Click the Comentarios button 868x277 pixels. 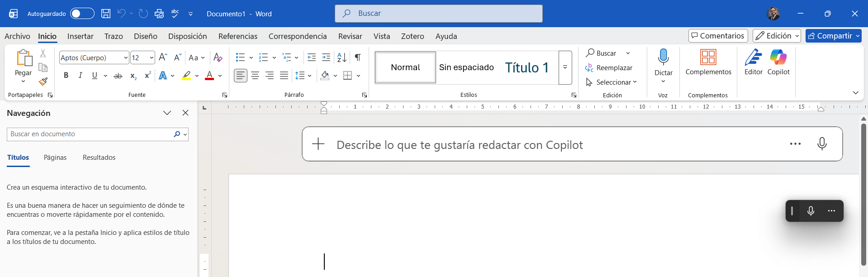click(x=718, y=36)
